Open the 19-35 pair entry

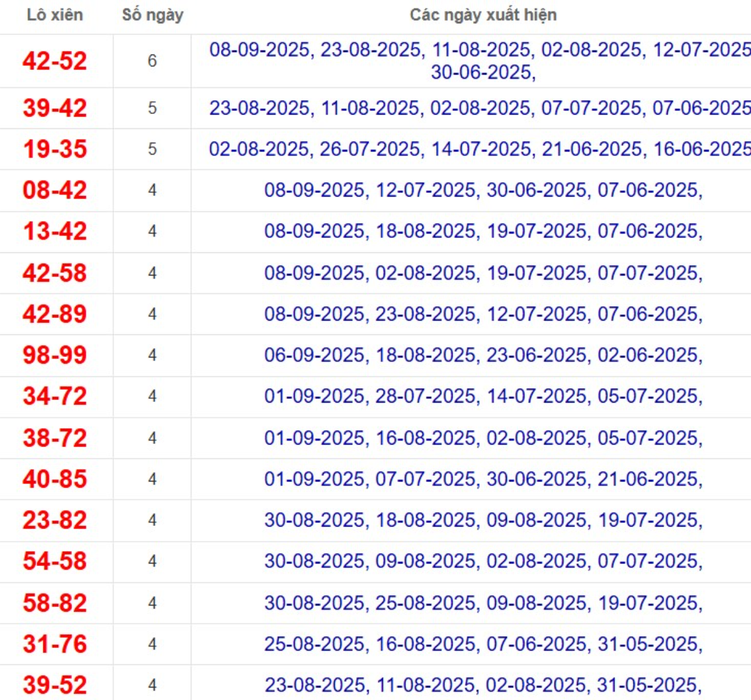(x=55, y=149)
